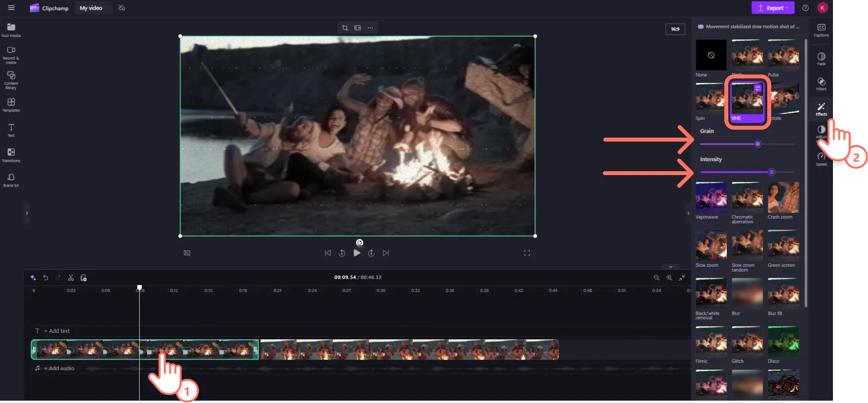Apply the Pulse effect

(x=783, y=55)
